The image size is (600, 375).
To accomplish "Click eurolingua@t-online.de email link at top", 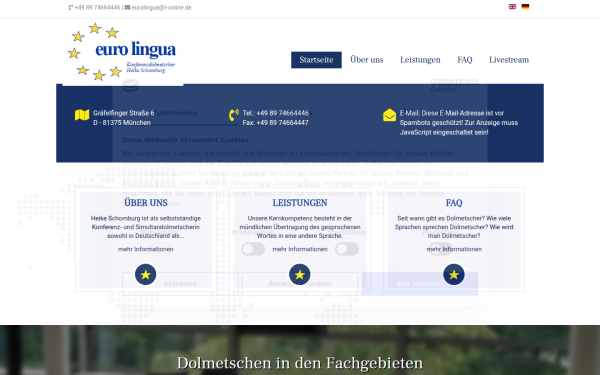I will tap(161, 8).
